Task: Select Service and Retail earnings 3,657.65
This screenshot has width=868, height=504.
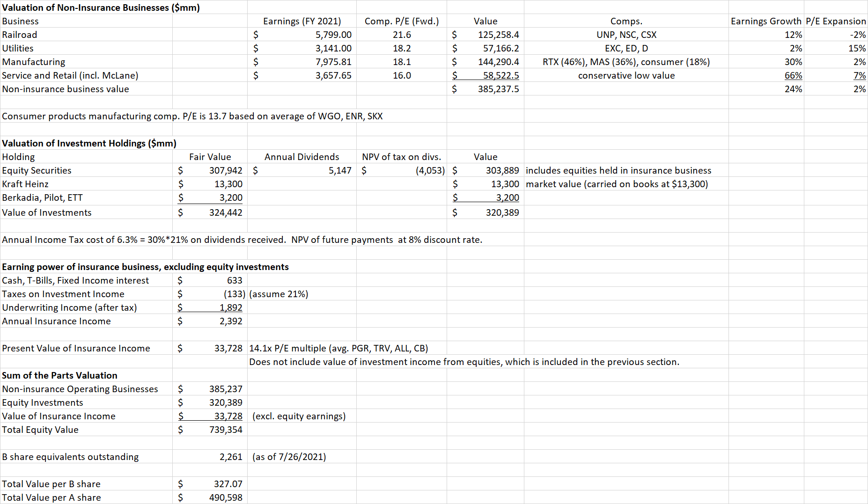Action: click(x=333, y=75)
